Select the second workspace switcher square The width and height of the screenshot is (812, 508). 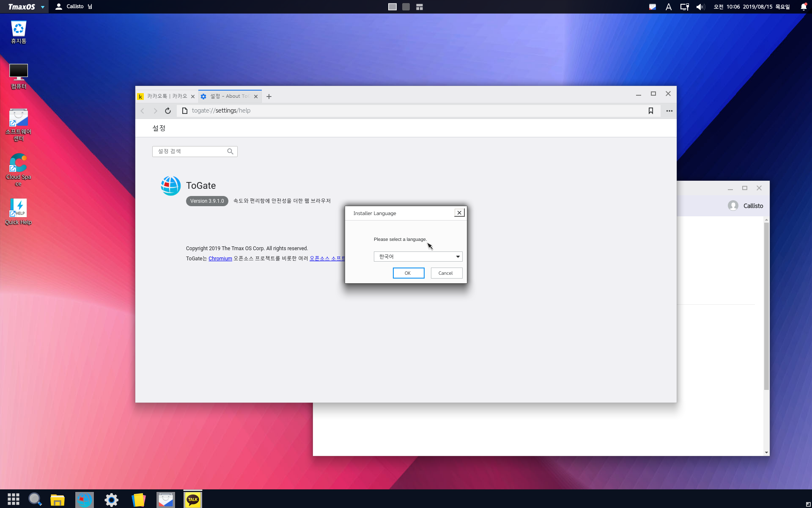point(406,7)
